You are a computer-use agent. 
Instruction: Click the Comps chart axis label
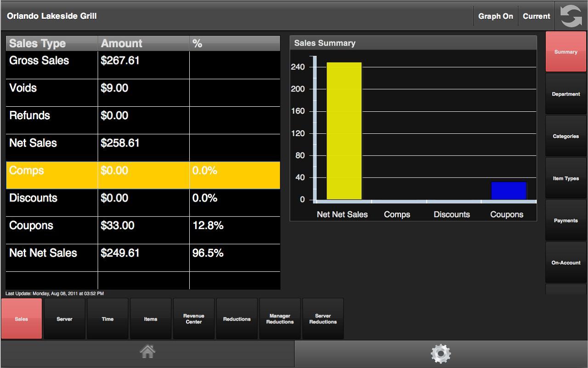click(397, 214)
